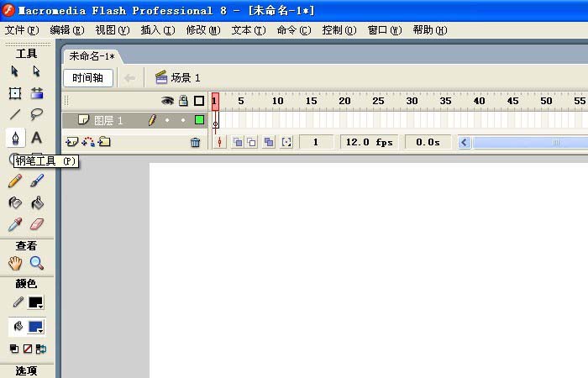Toggle Onion Skin mode
This screenshot has height=378, width=588.
(238, 142)
